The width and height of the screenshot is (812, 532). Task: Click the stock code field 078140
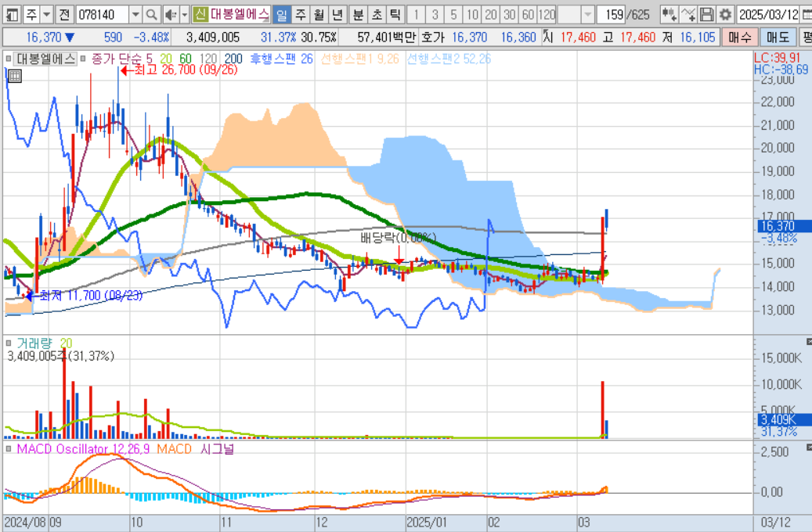tap(102, 15)
